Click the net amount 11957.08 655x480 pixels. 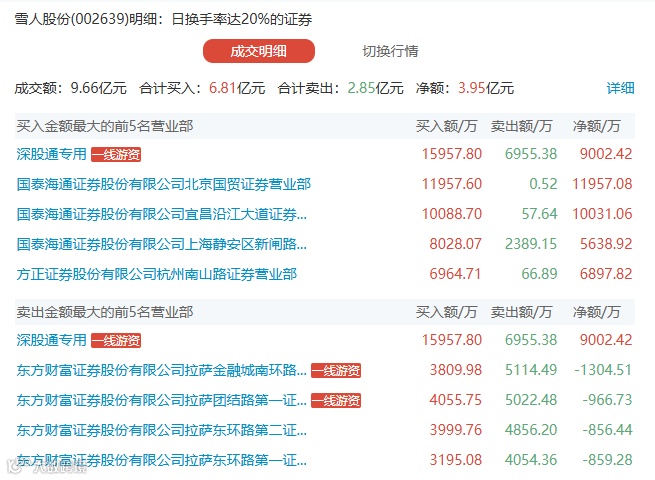pyautogui.click(x=602, y=184)
